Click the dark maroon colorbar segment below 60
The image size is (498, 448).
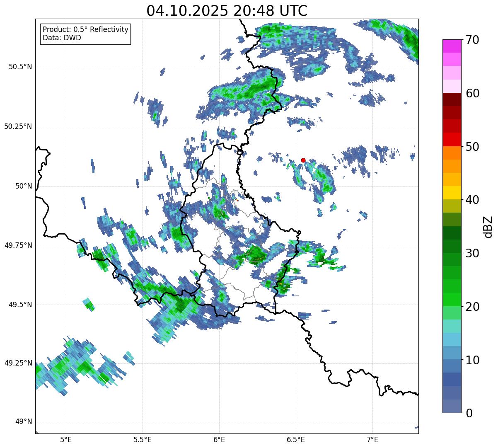(451, 99)
